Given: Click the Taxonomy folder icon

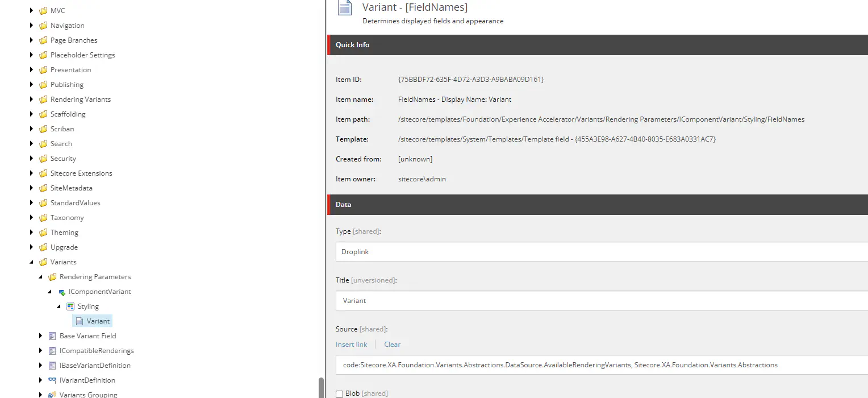Looking at the screenshot, I should click(x=43, y=218).
